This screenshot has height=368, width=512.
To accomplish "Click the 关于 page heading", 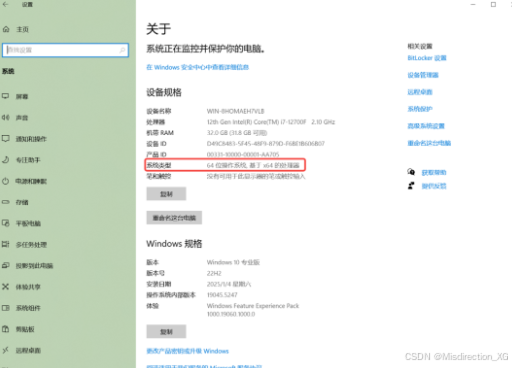I will click(x=159, y=29).
